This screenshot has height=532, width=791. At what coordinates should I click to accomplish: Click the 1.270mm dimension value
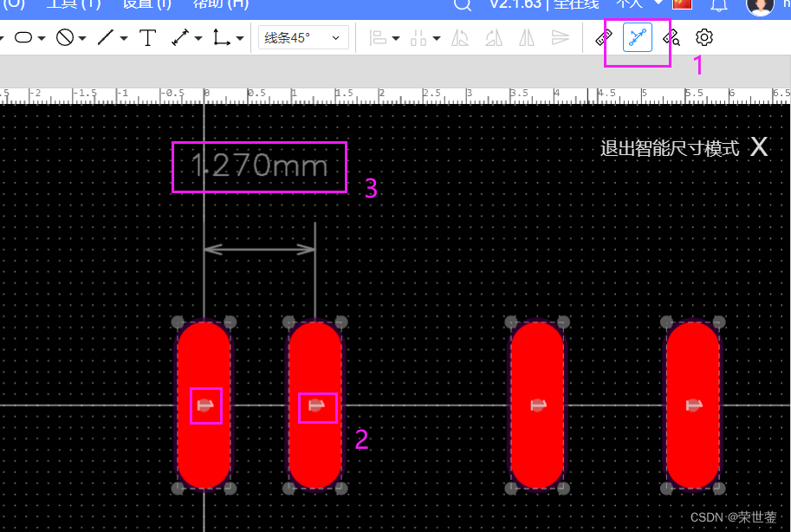click(x=259, y=166)
